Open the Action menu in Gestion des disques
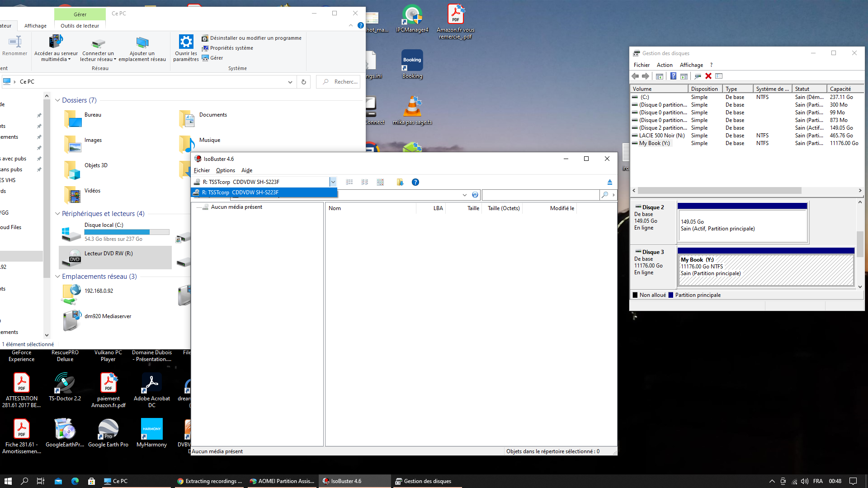This screenshot has height=488, width=868. [664, 65]
